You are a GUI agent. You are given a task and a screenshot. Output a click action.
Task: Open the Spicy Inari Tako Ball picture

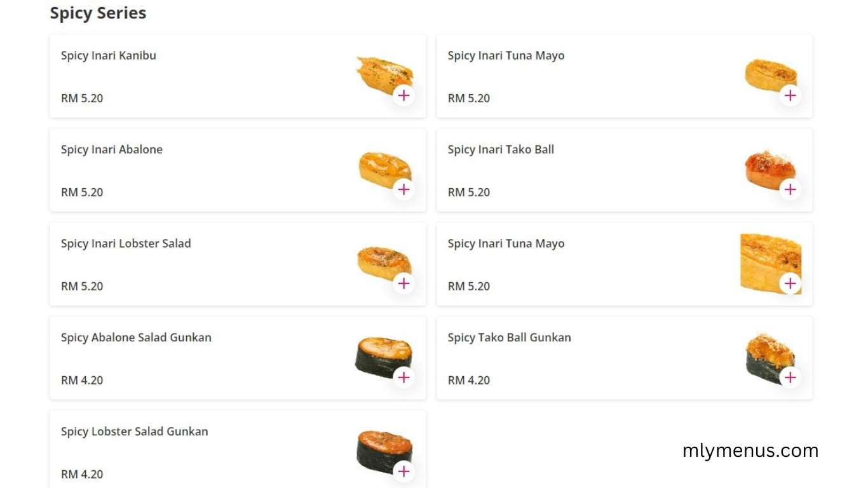point(769,167)
